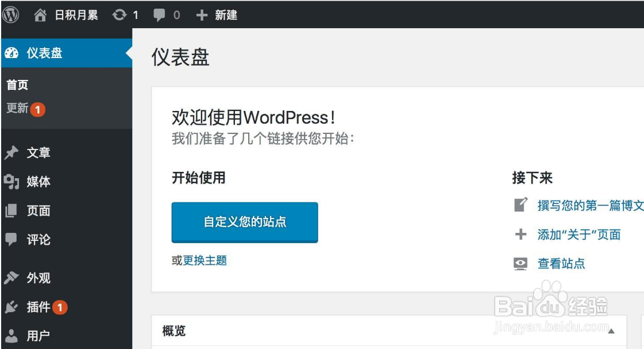Open 更新 submenu item

(x=17, y=108)
